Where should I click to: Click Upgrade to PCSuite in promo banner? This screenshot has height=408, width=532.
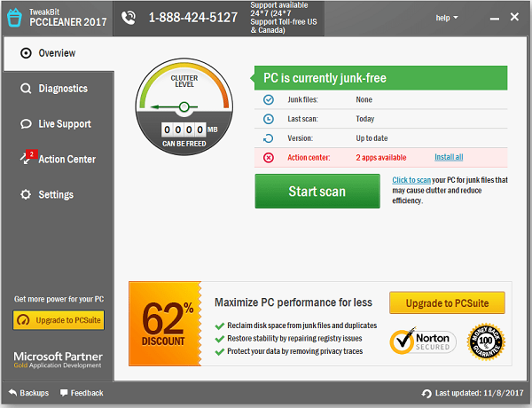(x=447, y=302)
